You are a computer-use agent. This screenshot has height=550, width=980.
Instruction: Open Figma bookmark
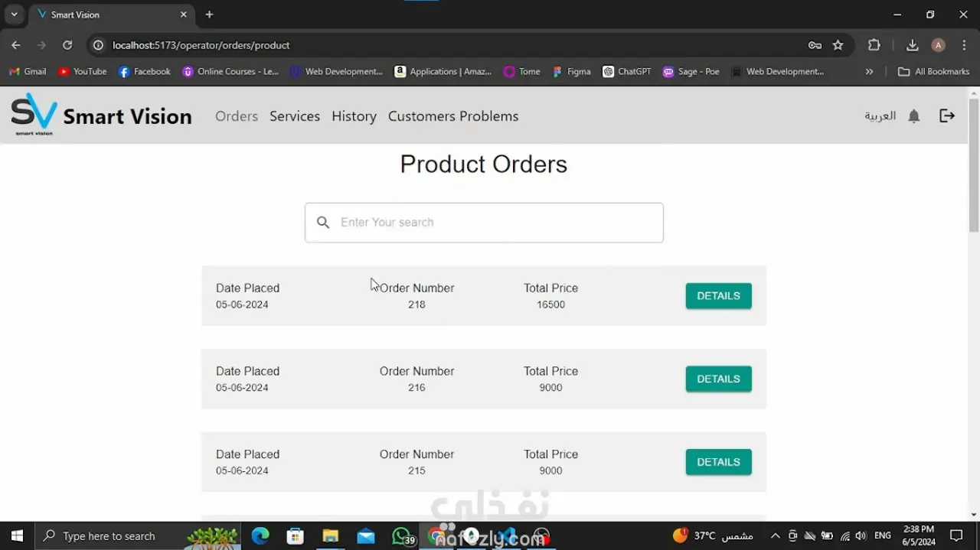tap(571, 71)
